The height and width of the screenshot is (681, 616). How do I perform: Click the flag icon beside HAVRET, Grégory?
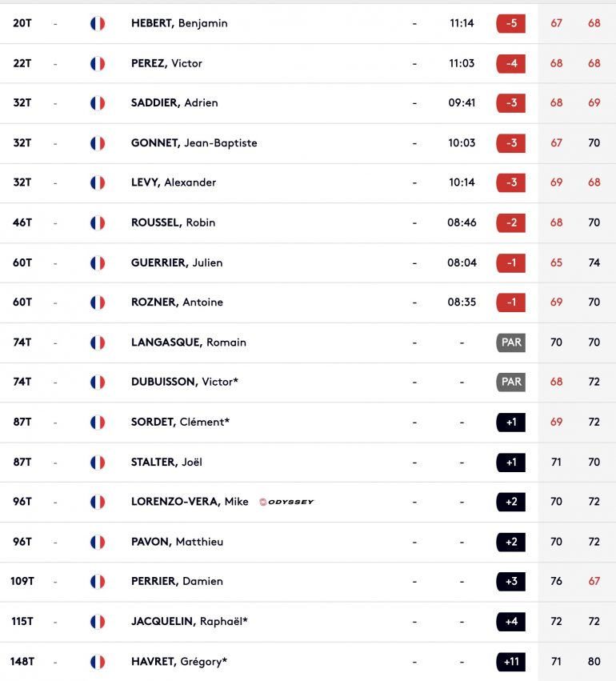point(98,662)
